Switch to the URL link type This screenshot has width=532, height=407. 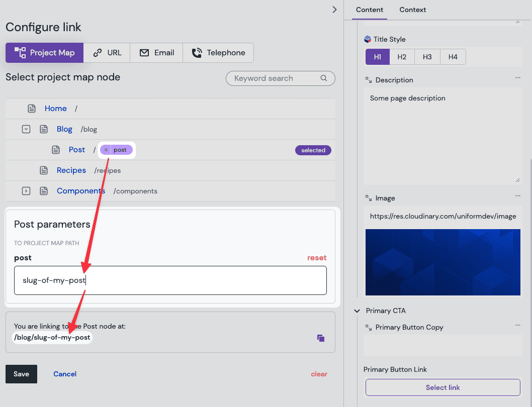107,53
